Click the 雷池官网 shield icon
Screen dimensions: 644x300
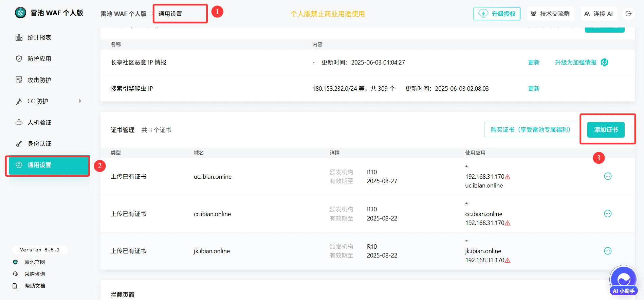click(15, 262)
